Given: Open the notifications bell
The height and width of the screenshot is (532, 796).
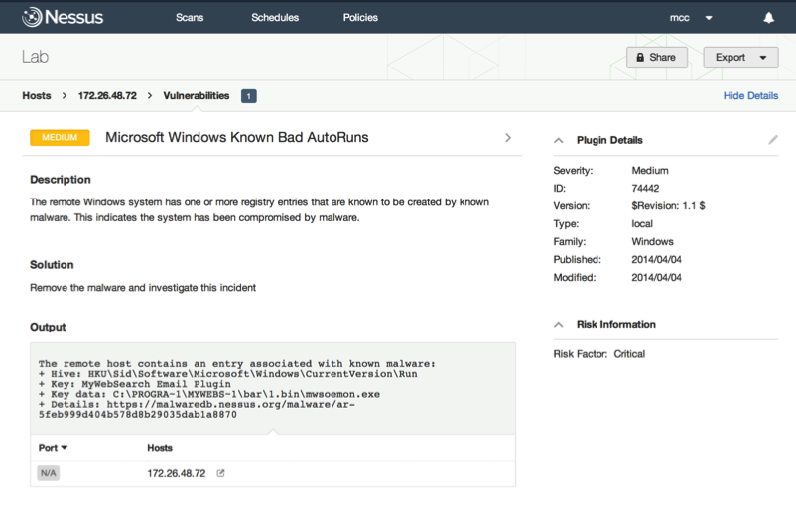Looking at the screenshot, I should coord(768,18).
